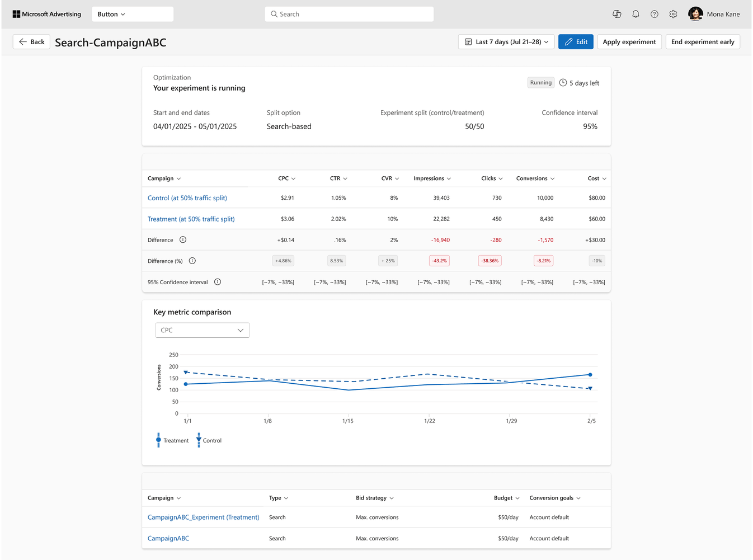753x560 pixels.
Task: Open Control (at 50% traffic split) link
Action: pos(187,198)
